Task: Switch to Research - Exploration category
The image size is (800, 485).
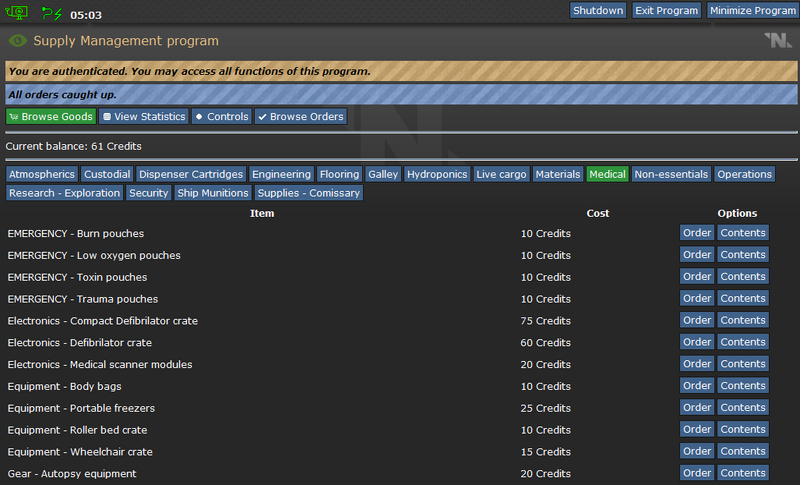Action: 64,193
